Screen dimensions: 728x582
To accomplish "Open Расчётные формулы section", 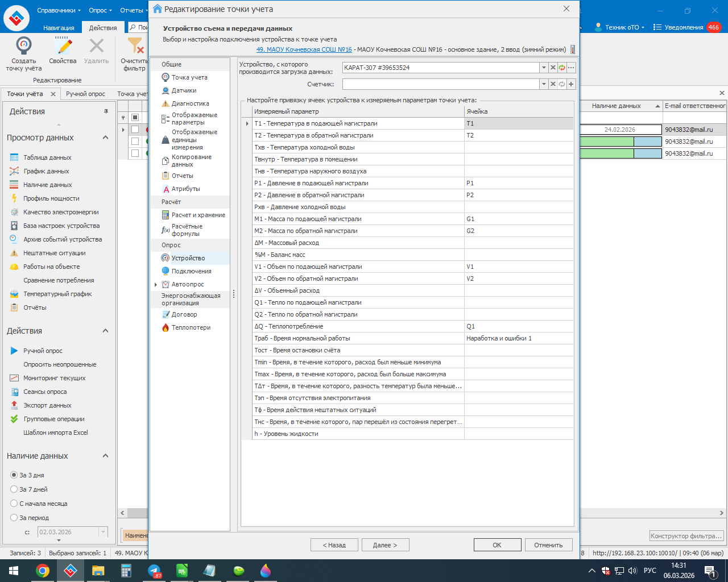I will (187, 230).
